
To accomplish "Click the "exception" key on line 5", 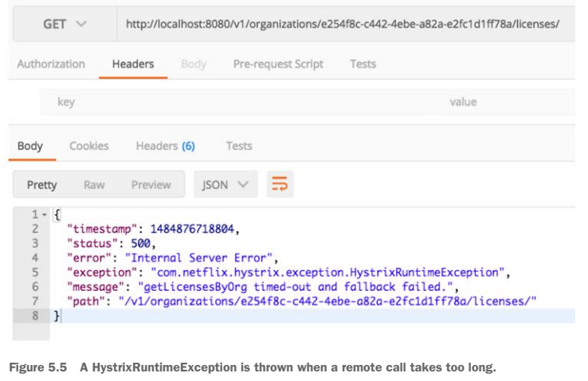I will click(x=102, y=273).
